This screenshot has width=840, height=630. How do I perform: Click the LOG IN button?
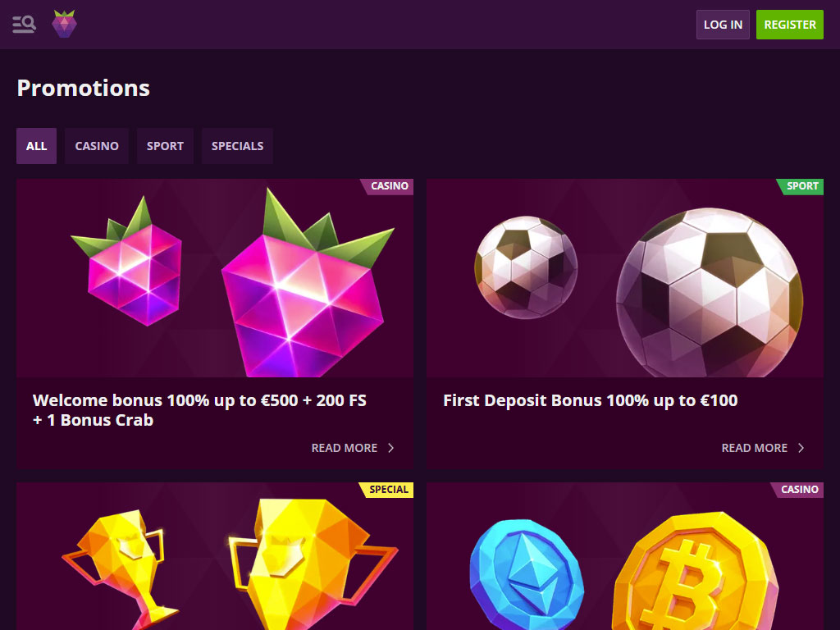[x=723, y=25]
